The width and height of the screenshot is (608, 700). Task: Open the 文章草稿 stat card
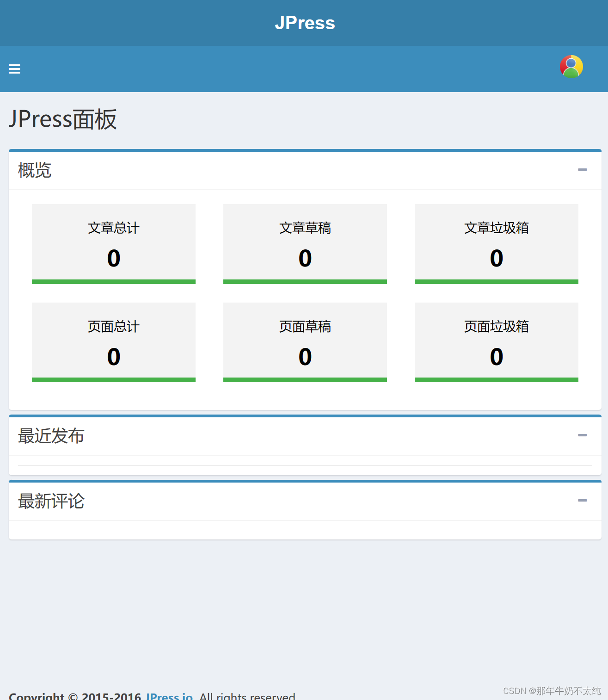305,244
